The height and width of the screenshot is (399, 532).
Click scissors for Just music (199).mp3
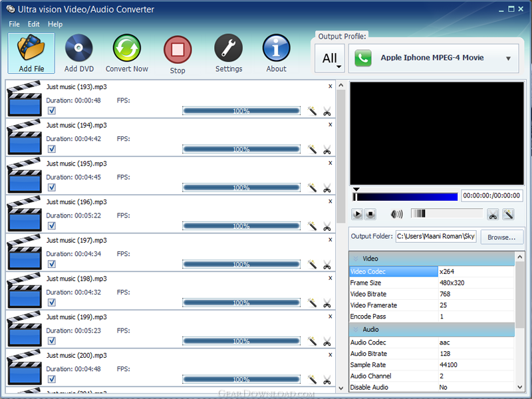click(x=327, y=341)
